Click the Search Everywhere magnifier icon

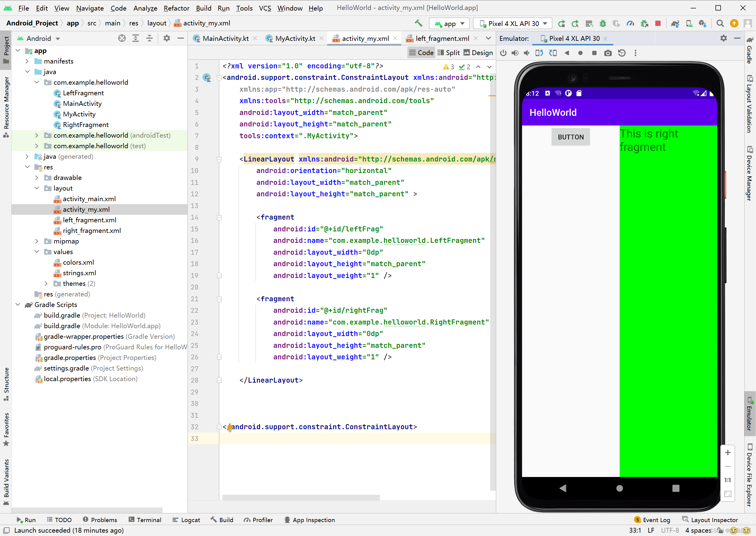coord(720,23)
